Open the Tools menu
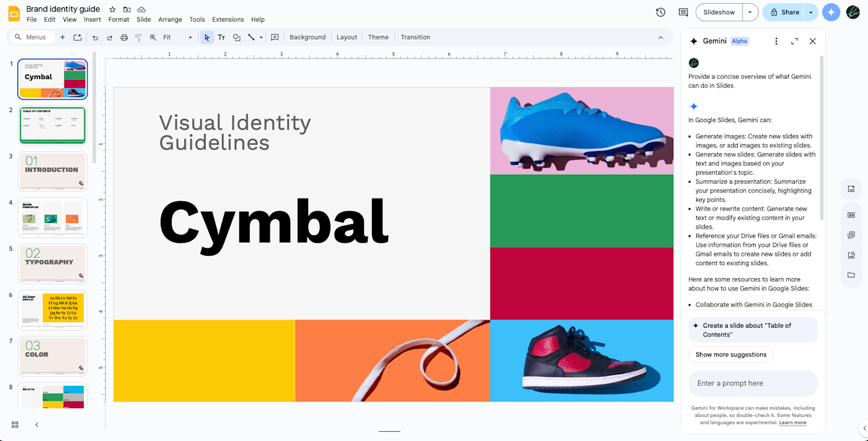Screen dimensions: 868x441 coord(197,20)
